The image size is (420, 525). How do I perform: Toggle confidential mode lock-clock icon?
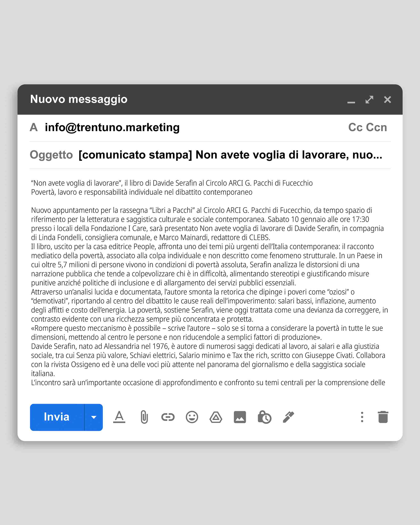pos(264,417)
